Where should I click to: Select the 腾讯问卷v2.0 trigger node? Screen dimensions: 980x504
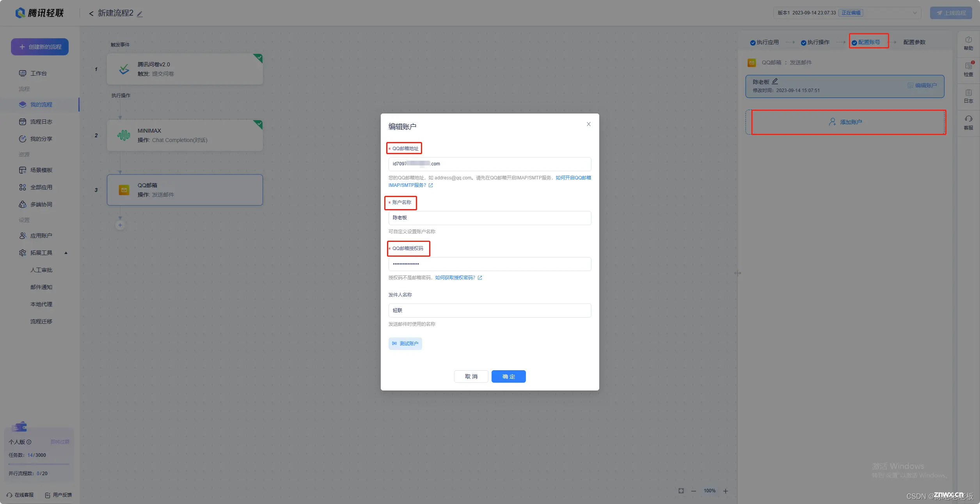pos(185,69)
